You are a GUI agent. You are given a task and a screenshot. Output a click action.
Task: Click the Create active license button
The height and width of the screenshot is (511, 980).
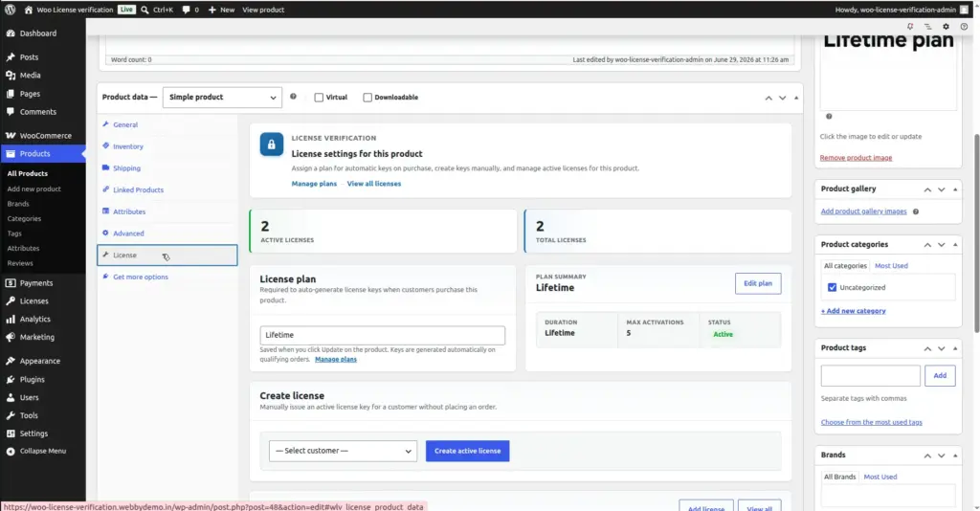pos(467,451)
